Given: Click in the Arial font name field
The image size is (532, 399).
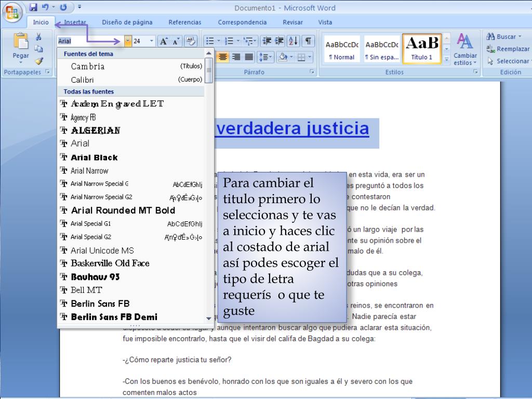Looking at the screenshot, I should tap(90, 41).
